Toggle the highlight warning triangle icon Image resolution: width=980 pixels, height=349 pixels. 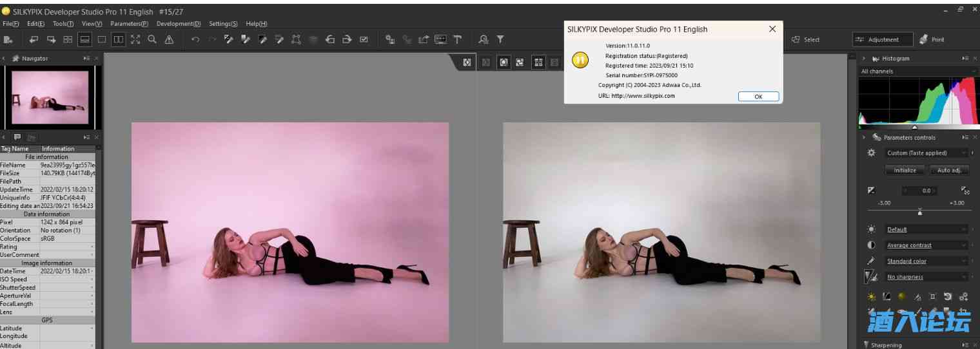tap(169, 39)
